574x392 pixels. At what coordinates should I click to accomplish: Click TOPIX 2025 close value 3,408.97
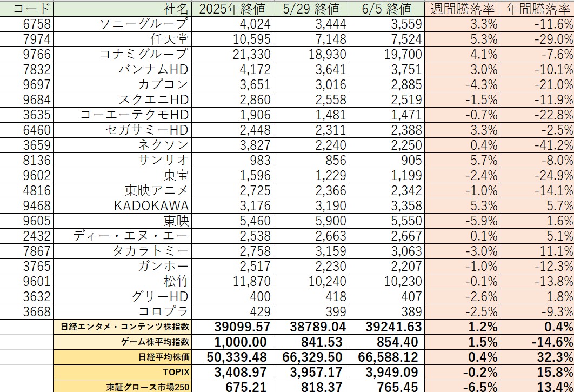[x=232, y=372]
